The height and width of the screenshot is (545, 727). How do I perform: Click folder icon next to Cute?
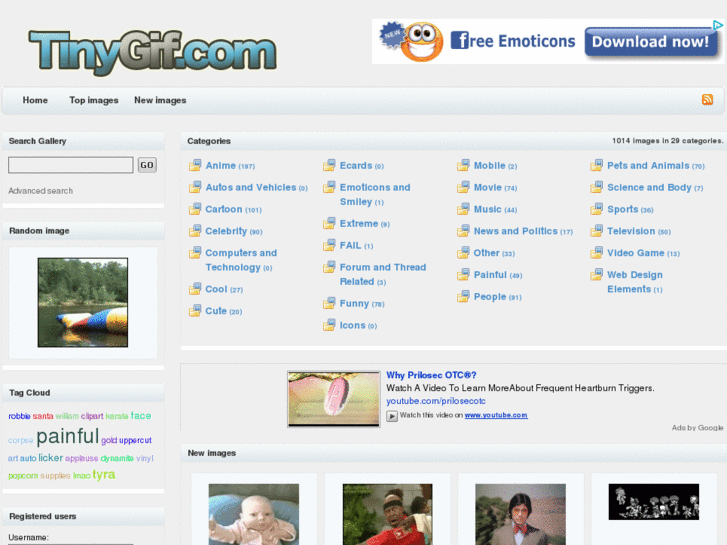pos(195,310)
